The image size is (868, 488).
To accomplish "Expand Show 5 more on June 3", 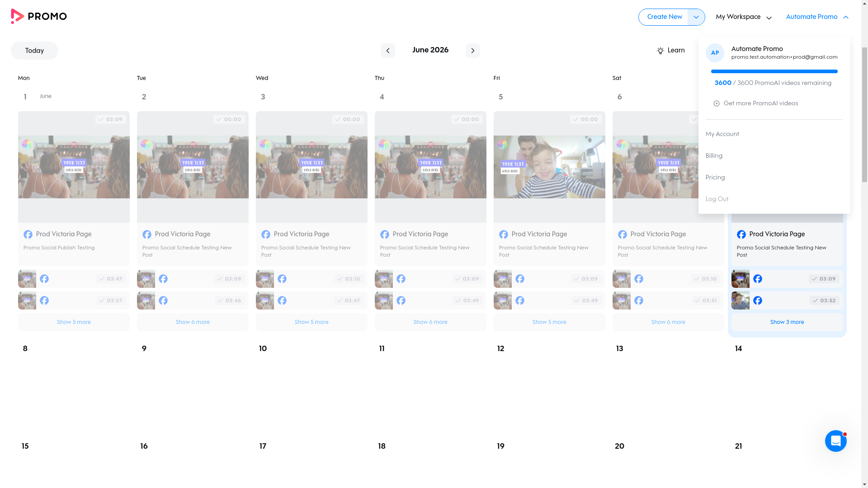I will coord(311,322).
